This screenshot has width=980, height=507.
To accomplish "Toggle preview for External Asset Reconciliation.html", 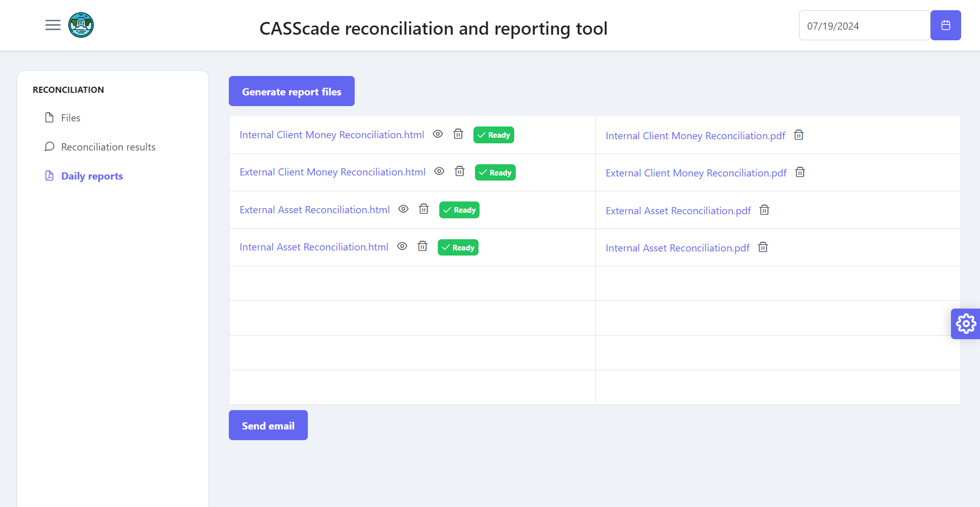I will coord(403,209).
